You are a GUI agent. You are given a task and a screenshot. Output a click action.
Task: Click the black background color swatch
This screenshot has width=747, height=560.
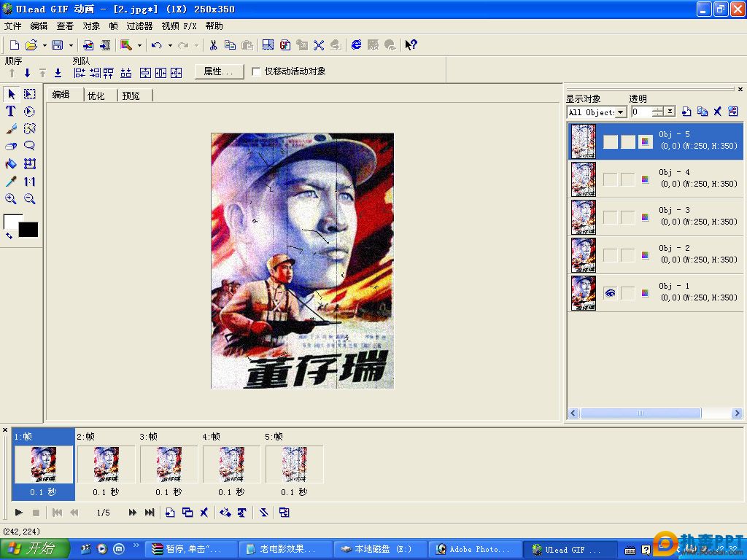28,230
